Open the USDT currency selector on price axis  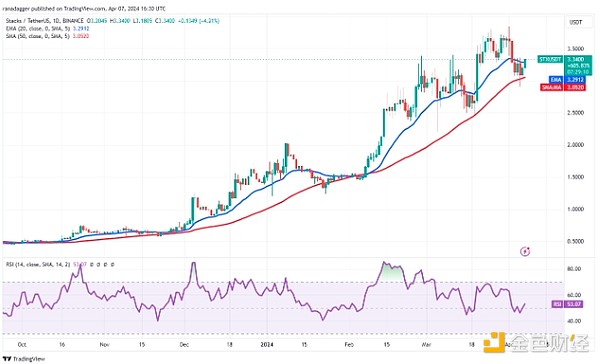coord(576,22)
